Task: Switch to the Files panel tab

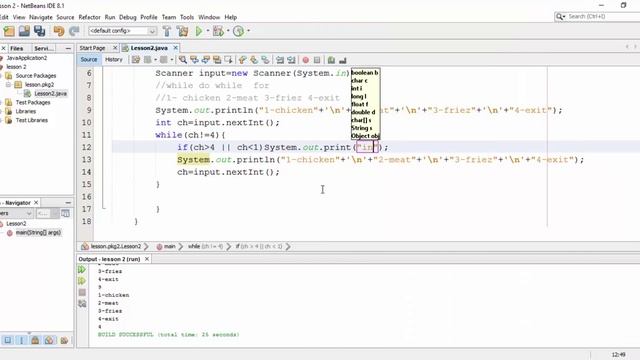Action: [17, 48]
